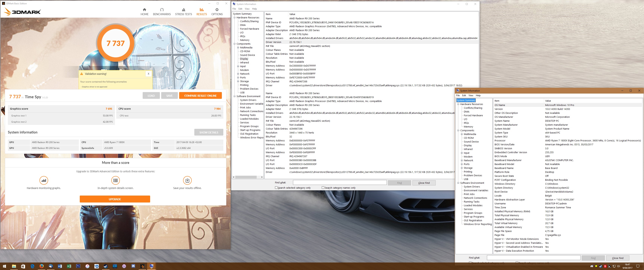Open File Explorer from the taskbar
644x270 pixels.
coord(14,266)
